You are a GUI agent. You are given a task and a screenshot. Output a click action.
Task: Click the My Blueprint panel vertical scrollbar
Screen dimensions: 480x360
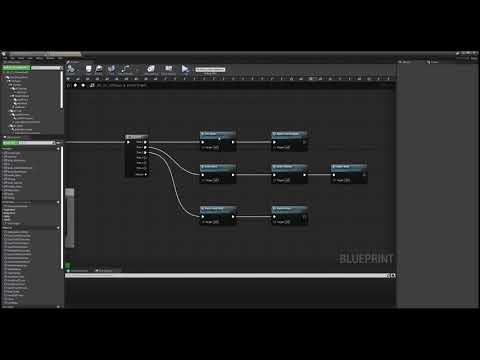click(x=62, y=207)
